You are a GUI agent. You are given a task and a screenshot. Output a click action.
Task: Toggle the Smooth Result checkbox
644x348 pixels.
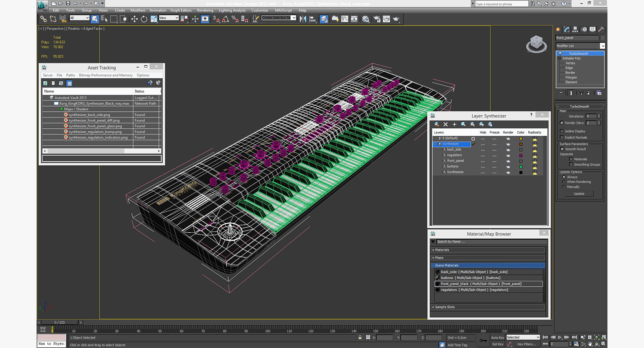tap(562, 149)
